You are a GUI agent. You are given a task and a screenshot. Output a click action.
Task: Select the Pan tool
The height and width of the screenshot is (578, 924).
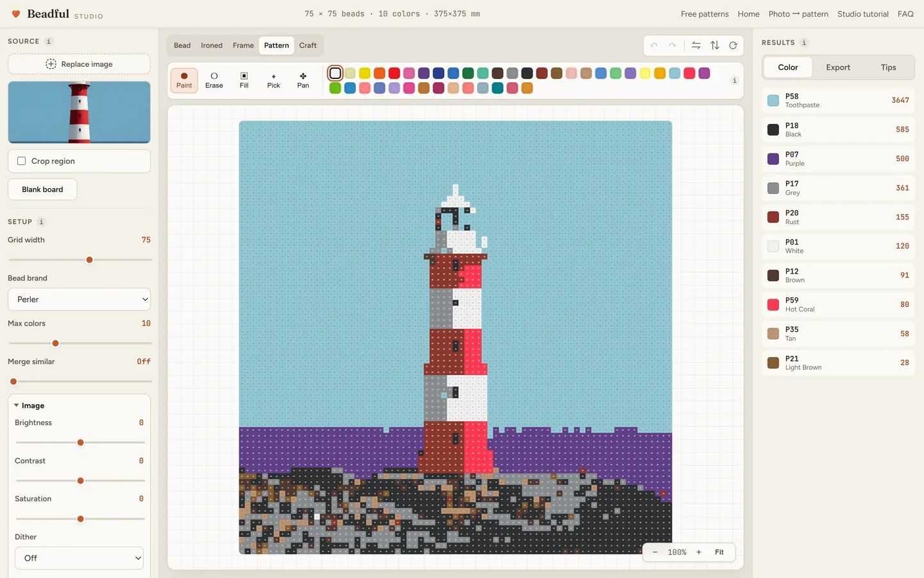[303, 80]
